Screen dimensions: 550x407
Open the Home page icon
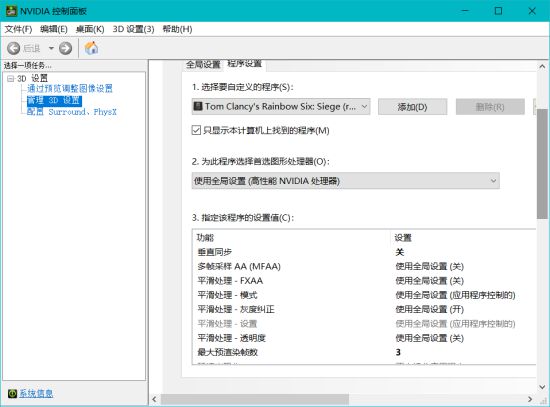[x=91, y=48]
